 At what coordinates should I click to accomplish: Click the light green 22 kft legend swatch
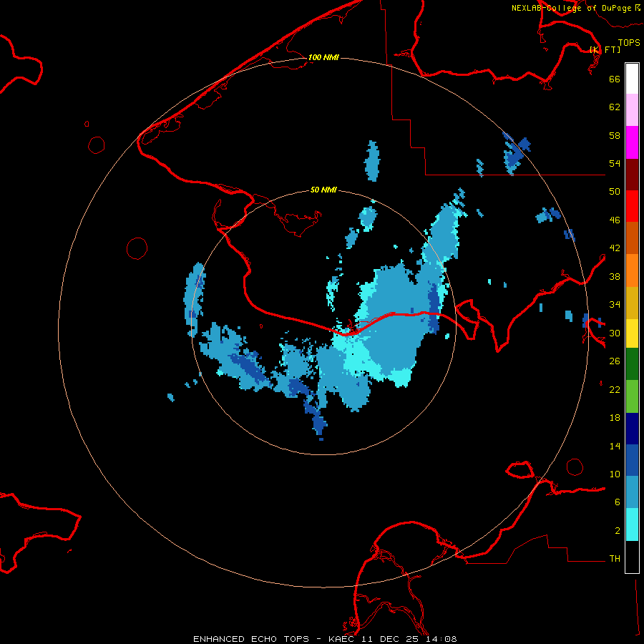point(632,396)
